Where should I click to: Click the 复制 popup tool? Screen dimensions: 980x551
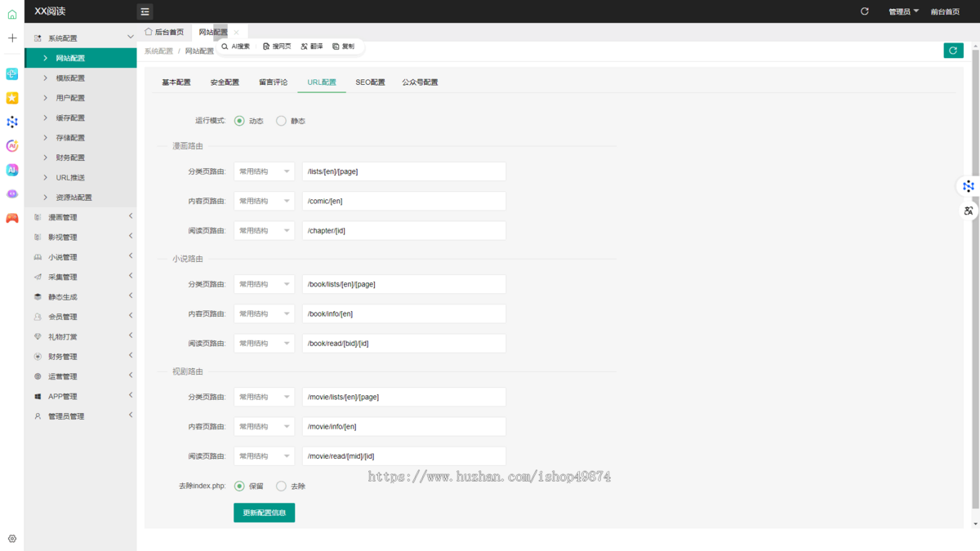click(344, 47)
